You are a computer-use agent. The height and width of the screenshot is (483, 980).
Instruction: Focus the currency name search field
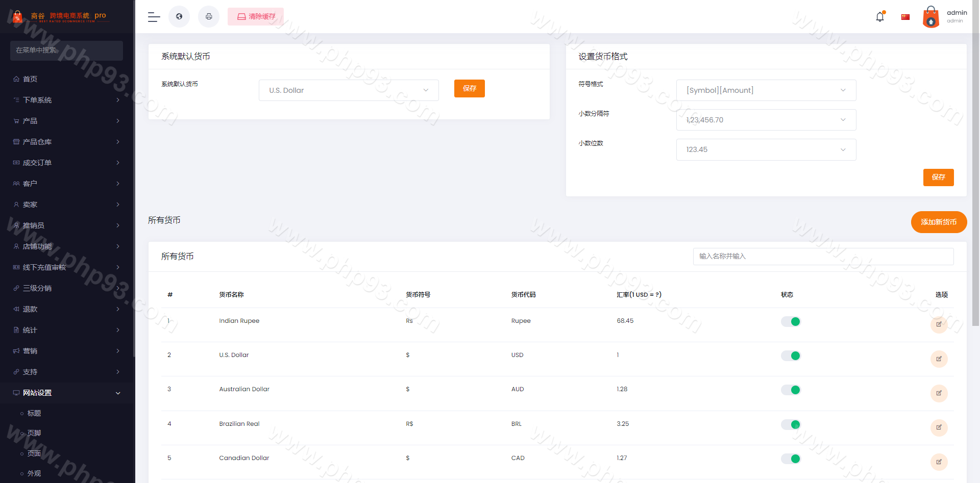[x=823, y=256]
